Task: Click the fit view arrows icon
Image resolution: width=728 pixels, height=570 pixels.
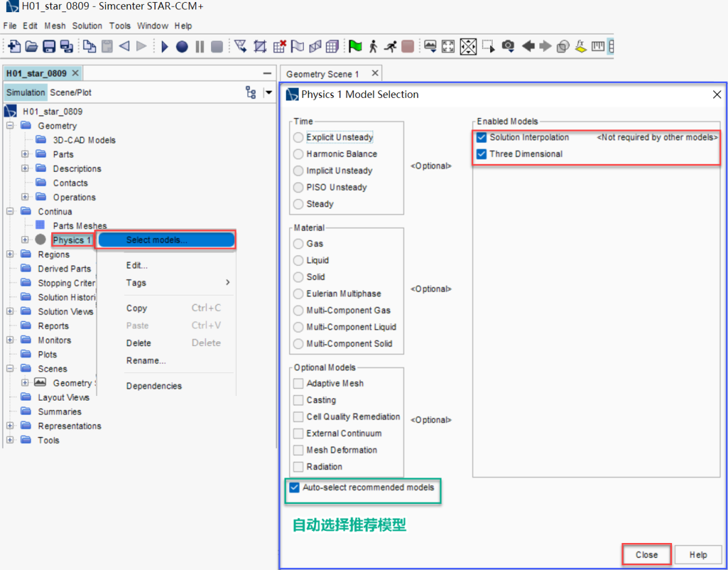Action: (x=448, y=46)
